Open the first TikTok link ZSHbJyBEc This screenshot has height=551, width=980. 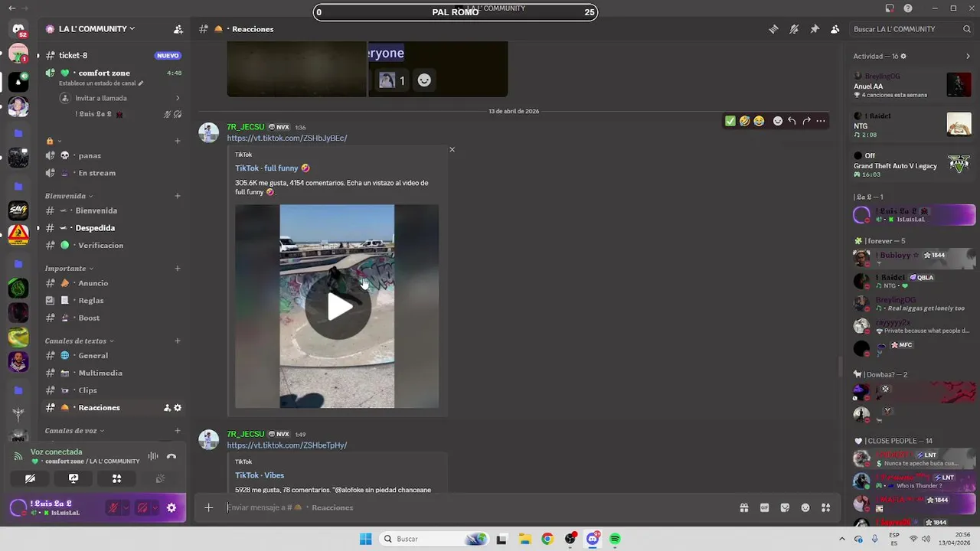click(x=287, y=138)
